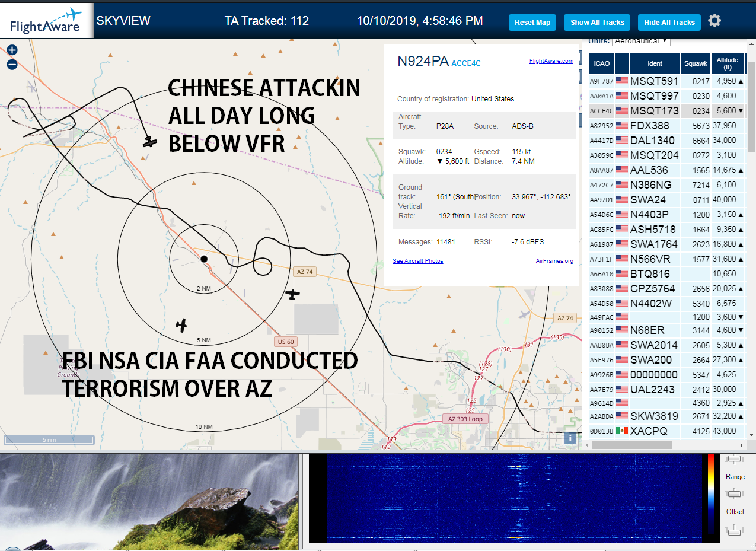
Task: Select the UAL2243 row
Action: [666, 389]
